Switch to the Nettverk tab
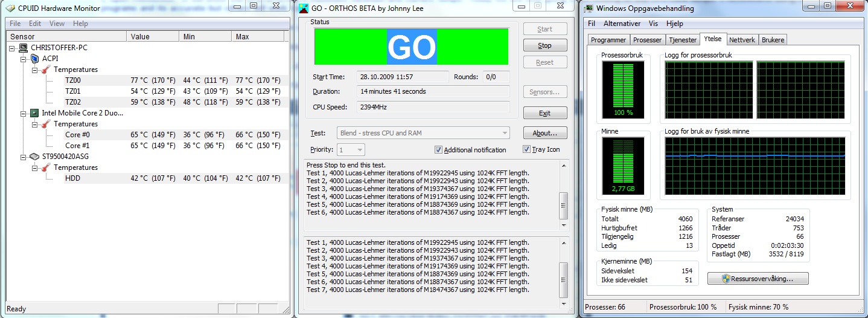The height and width of the screenshot is (318, 868). (x=742, y=40)
